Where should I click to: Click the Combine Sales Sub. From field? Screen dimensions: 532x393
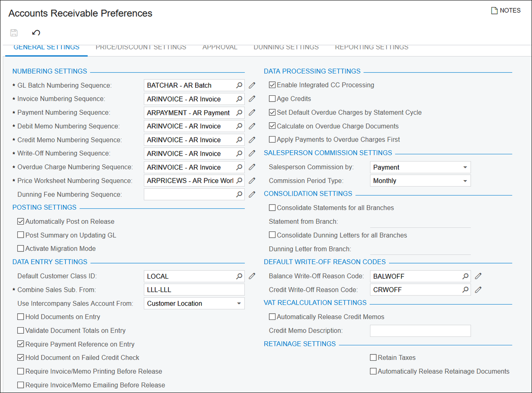(194, 290)
